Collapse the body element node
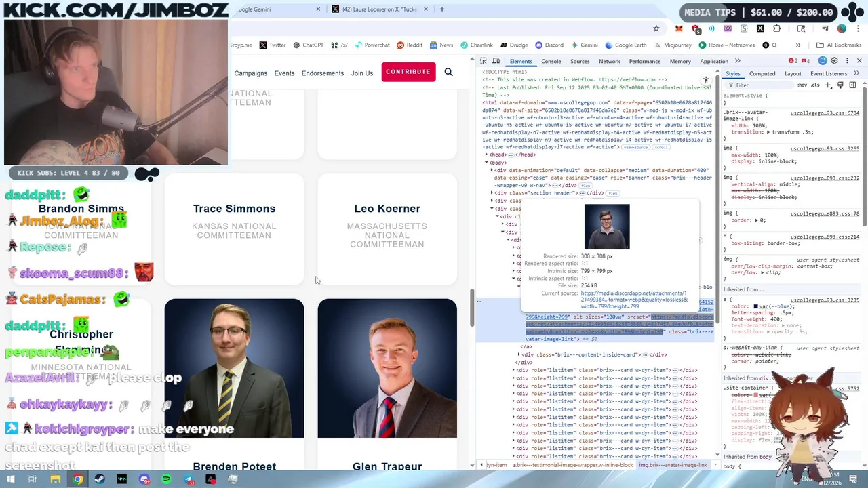 486,163
